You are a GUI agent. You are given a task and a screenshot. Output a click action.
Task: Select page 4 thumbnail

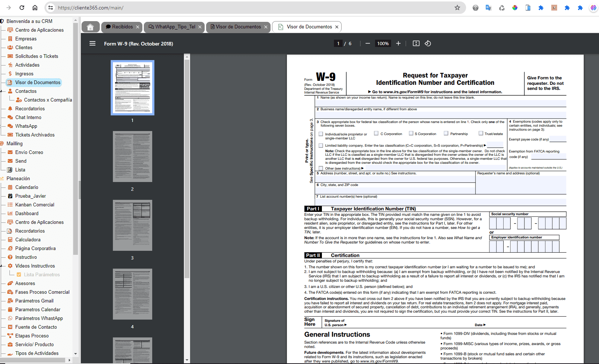(x=133, y=294)
